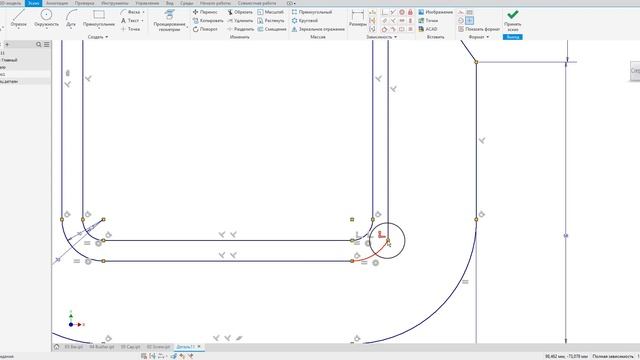Choose the Растянуть stretch tool
Viewport: 640px width, 360px height.
pos(271,20)
